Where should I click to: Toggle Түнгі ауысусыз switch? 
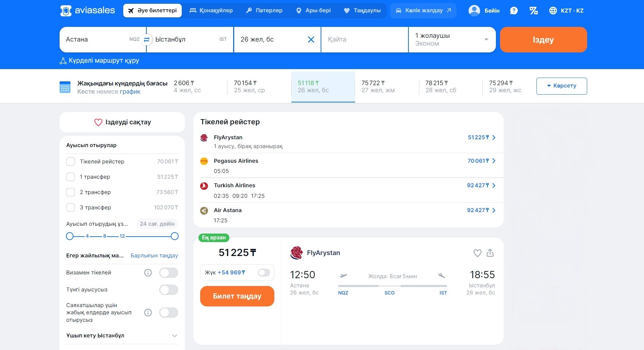click(x=168, y=290)
